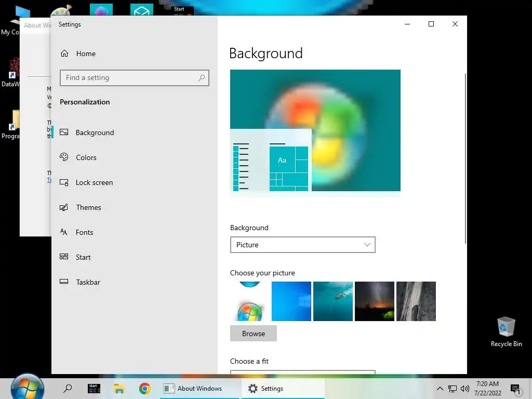The height and width of the screenshot is (399, 532).
Task: Open taskbar Search magnifier
Action: tap(68, 388)
